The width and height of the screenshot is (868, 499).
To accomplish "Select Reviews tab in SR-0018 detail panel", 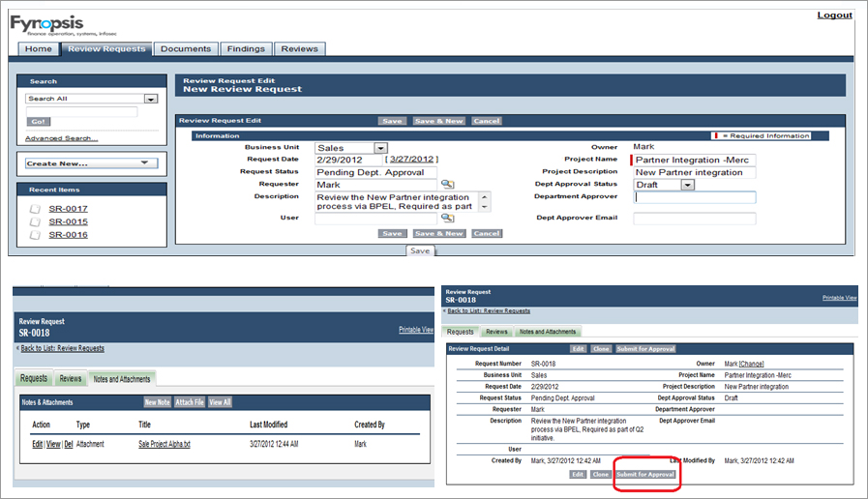I will click(496, 332).
